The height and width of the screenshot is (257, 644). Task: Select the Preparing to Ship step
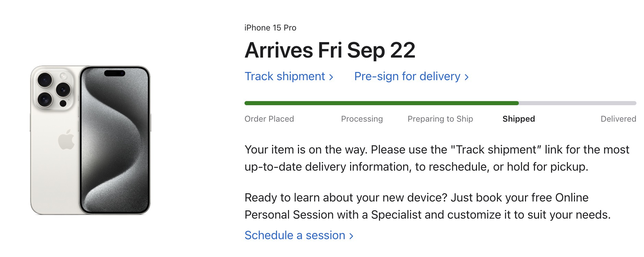[x=440, y=119]
